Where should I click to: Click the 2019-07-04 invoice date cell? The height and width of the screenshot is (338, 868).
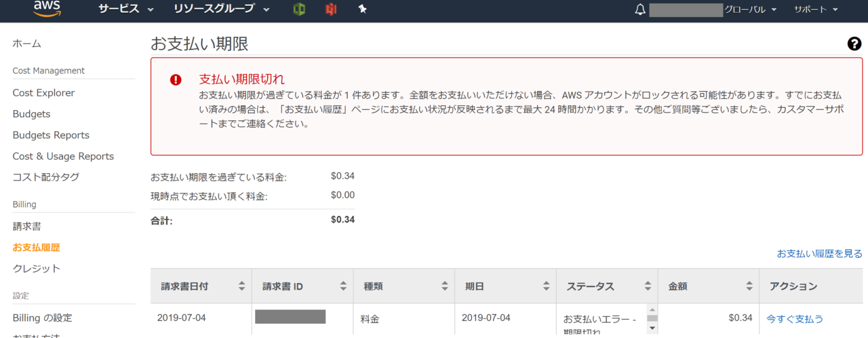coord(181,318)
